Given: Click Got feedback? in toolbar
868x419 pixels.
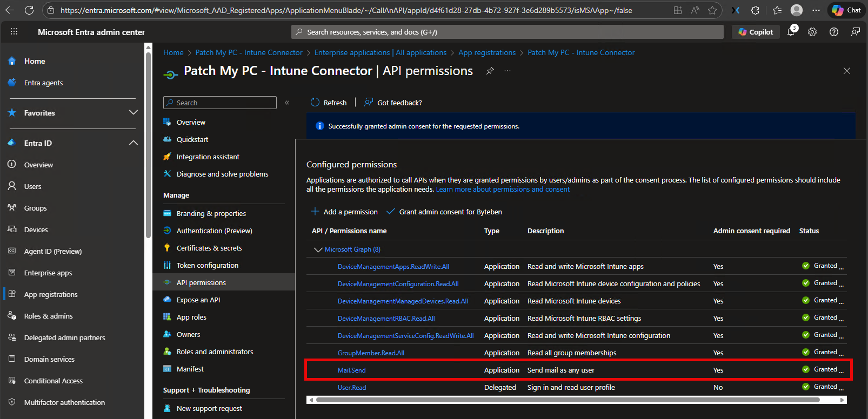Looking at the screenshot, I should click(393, 103).
